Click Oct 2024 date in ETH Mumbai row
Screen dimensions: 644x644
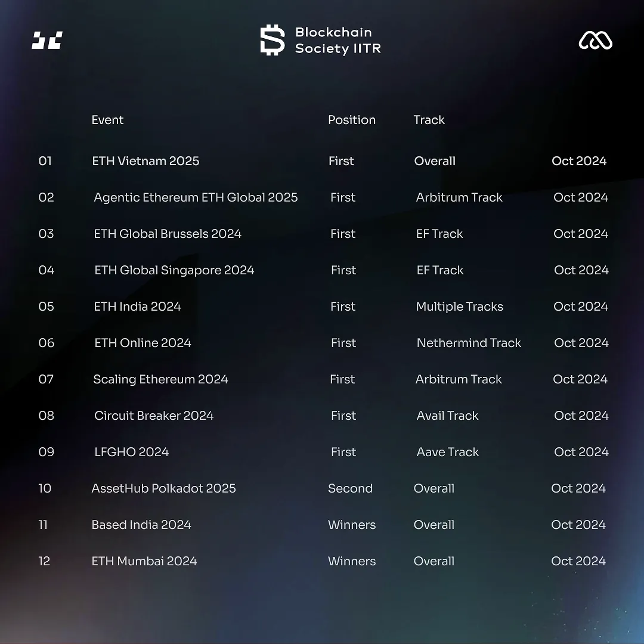(578, 561)
